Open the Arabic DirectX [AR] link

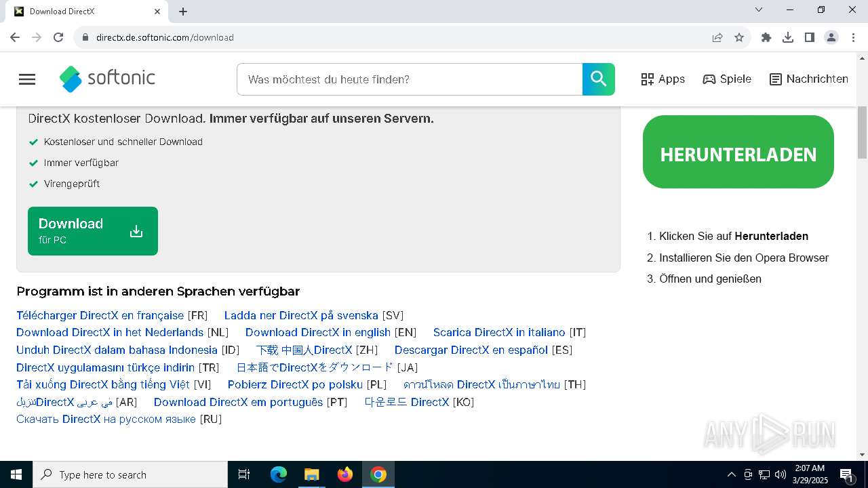coord(64,402)
